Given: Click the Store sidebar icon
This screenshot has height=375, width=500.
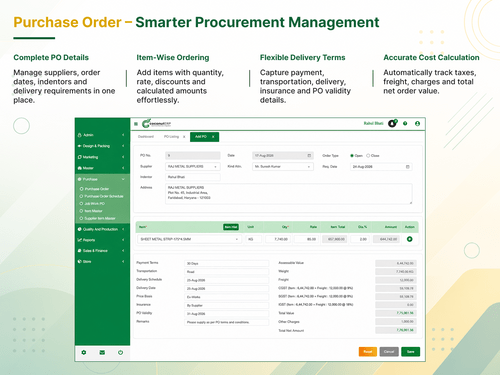Looking at the screenshot, I should (x=80, y=262).
